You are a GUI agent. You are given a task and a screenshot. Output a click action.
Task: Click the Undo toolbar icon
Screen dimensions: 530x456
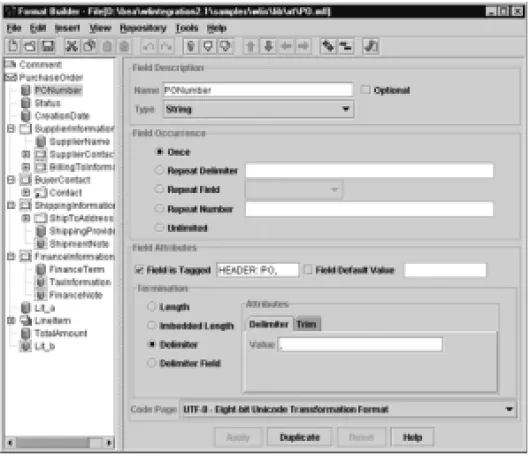click(149, 46)
